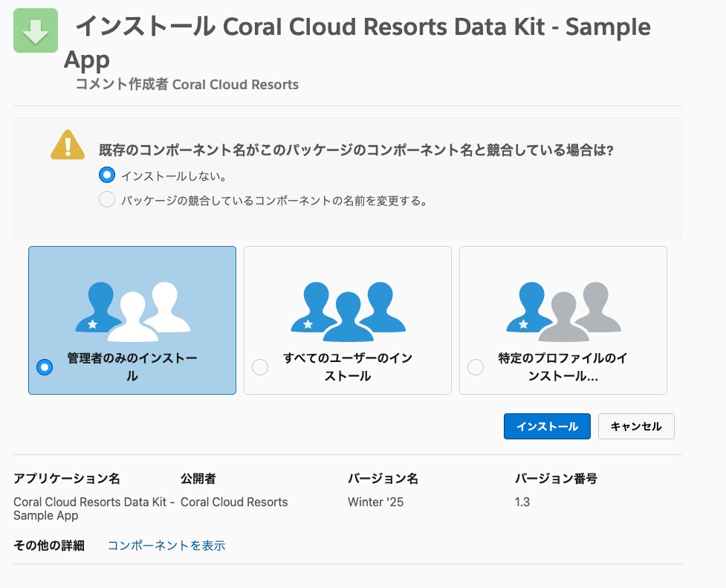Click the component name conflict question heading
The width and height of the screenshot is (726, 588).
[x=356, y=150]
